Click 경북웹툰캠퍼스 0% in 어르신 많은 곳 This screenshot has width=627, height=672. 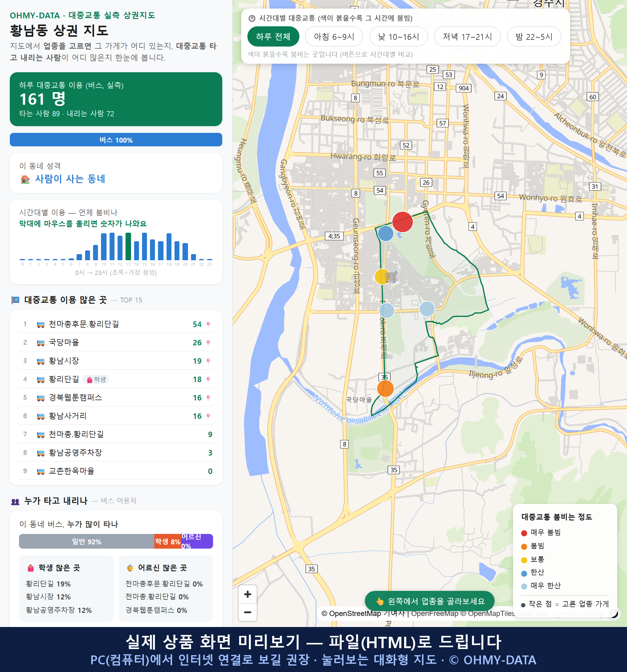(x=156, y=610)
